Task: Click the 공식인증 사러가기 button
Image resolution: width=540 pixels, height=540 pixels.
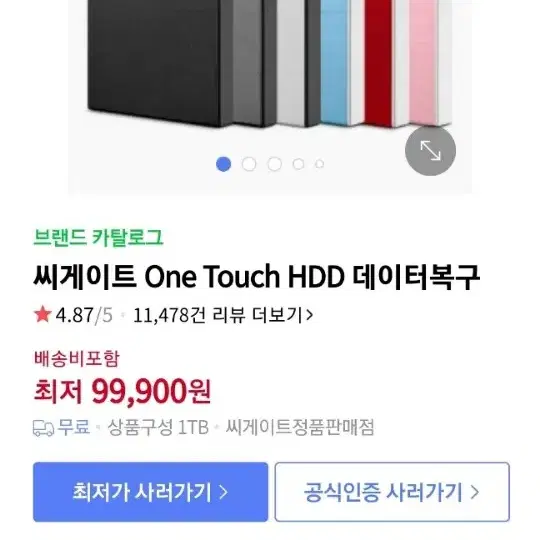Action: (392, 492)
